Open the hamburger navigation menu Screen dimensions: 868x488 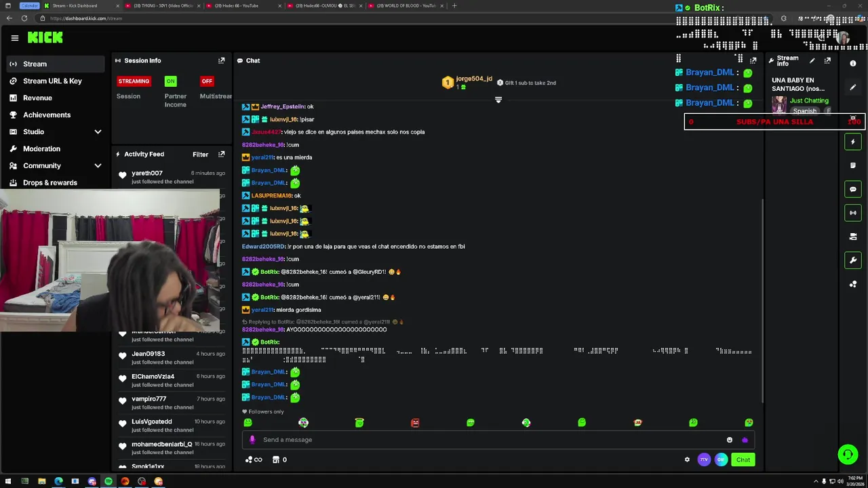(x=14, y=38)
